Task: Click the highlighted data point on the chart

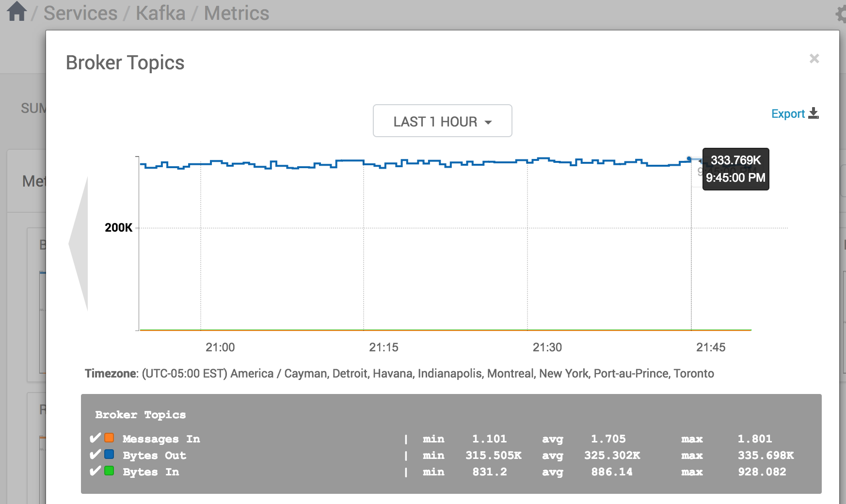Action: 689,157
